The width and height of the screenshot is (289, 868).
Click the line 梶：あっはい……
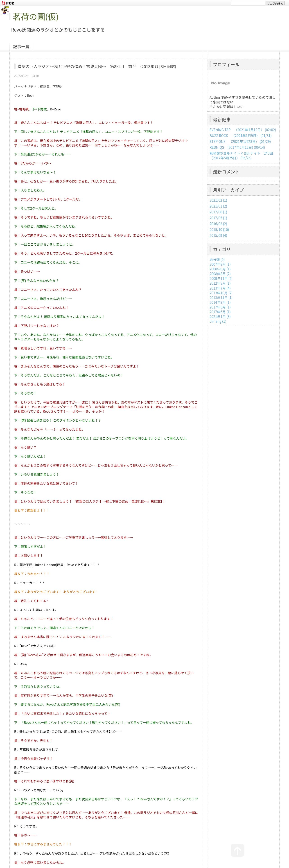(27, 271)
